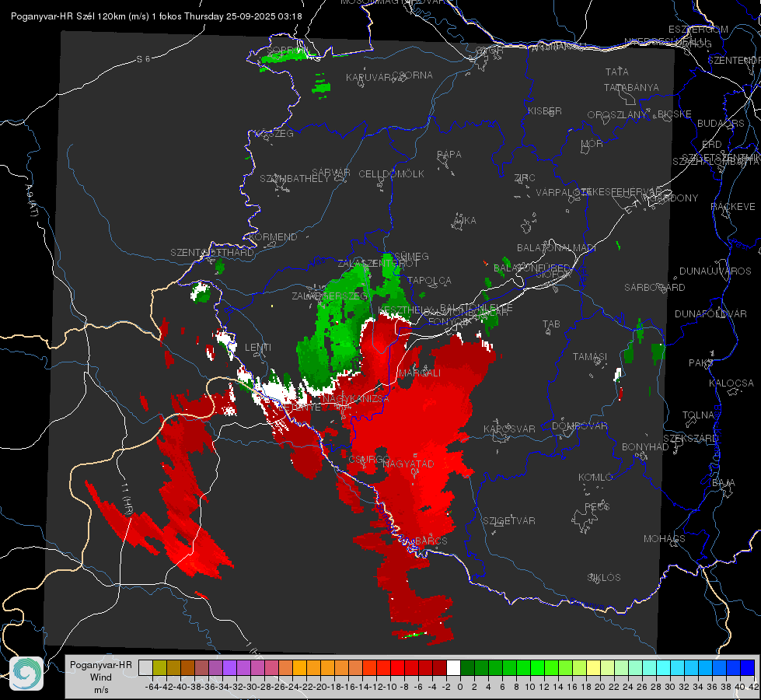This screenshot has height=700, width=761.
Task: Select the LENTI town label
Action: 258,348
